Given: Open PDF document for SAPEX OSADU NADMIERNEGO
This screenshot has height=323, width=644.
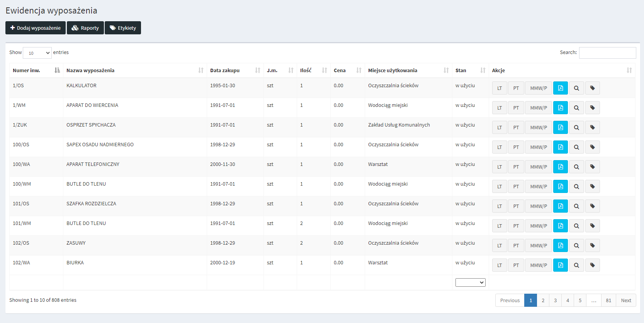Looking at the screenshot, I should click(560, 147).
